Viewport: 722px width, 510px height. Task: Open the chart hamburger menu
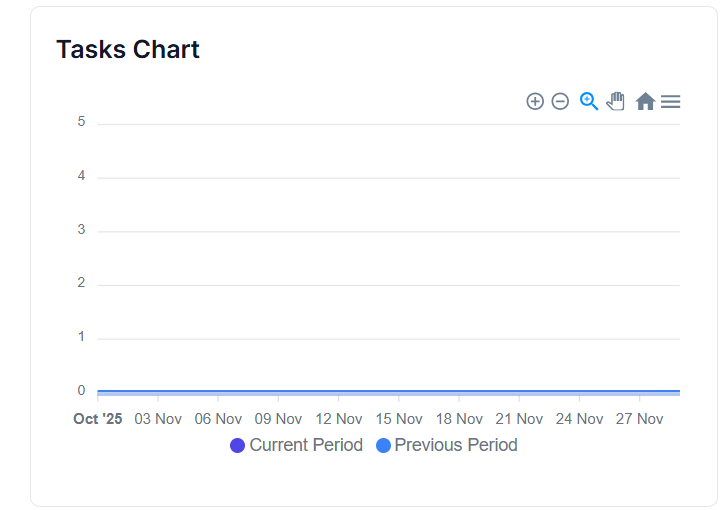[671, 101]
